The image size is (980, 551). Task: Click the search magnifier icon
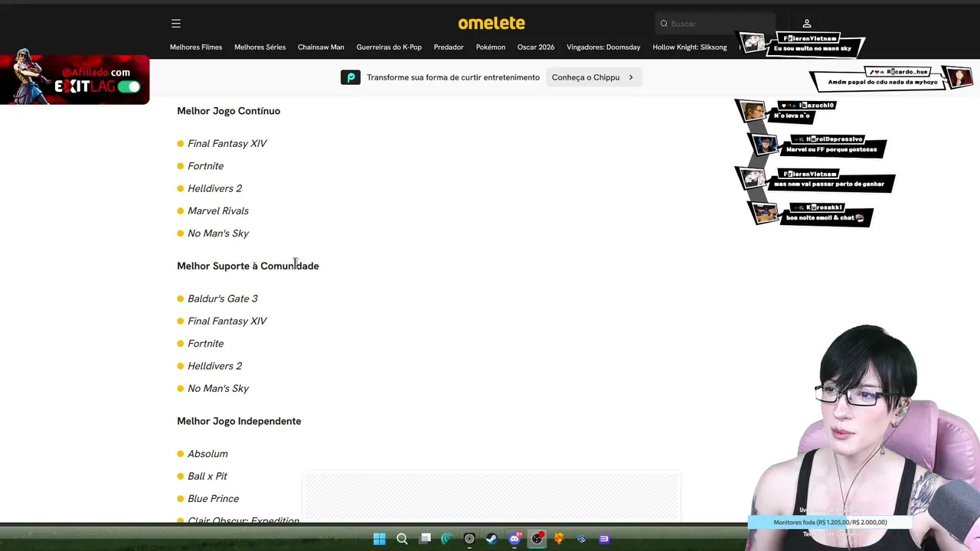pyautogui.click(x=664, y=24)
